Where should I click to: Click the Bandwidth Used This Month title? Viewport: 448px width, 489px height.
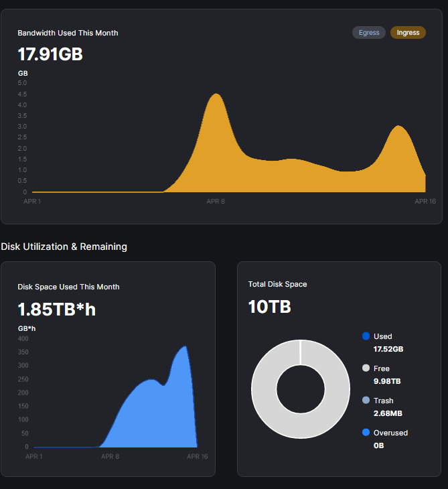click(x=68, y=33)
